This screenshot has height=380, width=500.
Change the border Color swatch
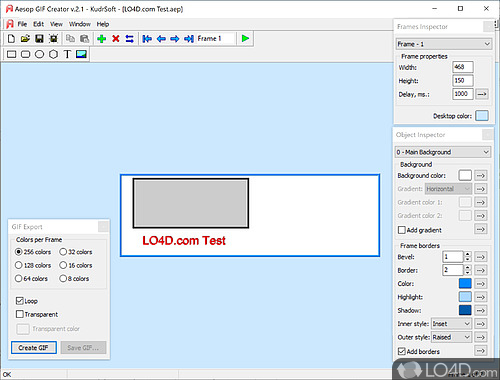[465, 283]
